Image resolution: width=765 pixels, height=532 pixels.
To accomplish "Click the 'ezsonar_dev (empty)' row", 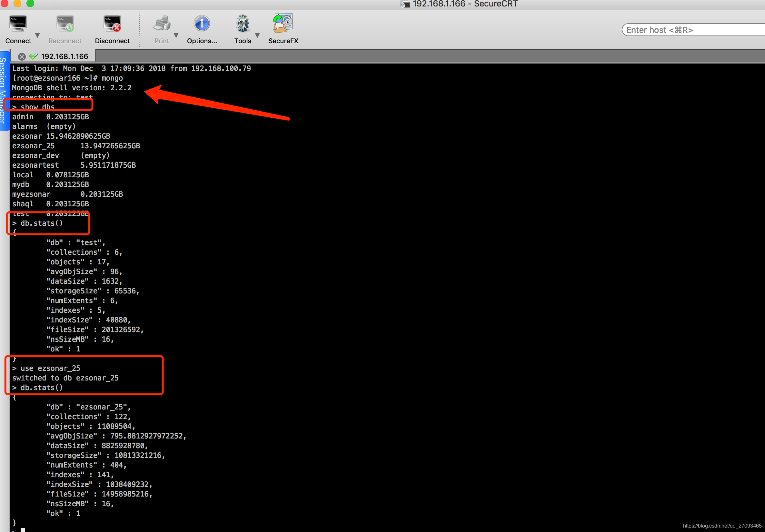I will pos(61,155).
